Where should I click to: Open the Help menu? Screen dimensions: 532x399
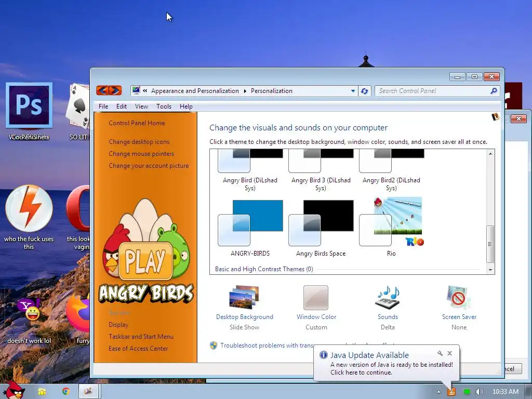186,106
